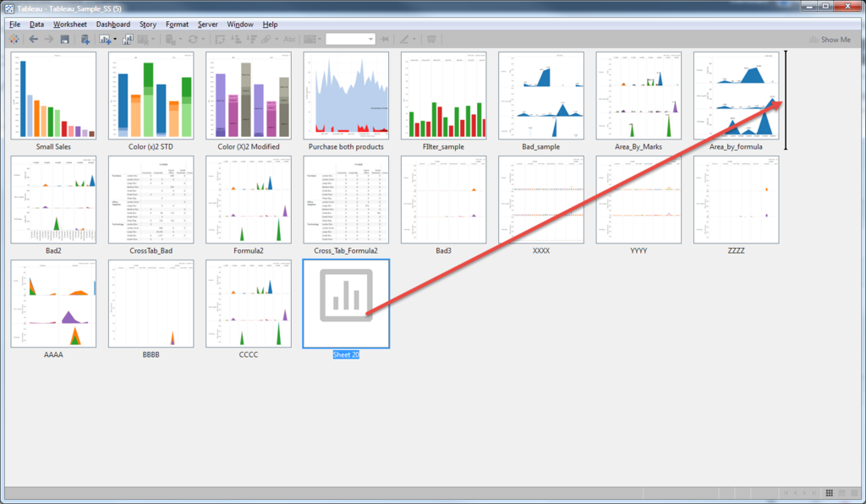
Task: Click the Tableau start page icon
Action: tap(14, 39)
